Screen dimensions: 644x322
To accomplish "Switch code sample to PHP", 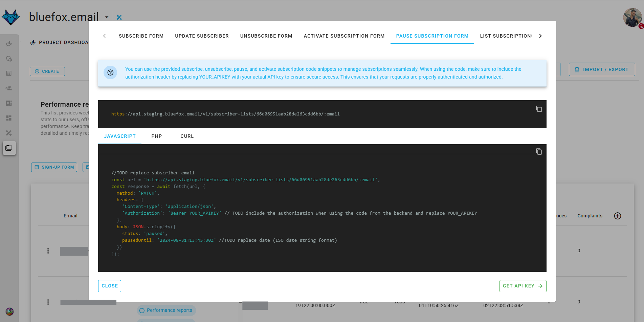I will click(157, 136).
